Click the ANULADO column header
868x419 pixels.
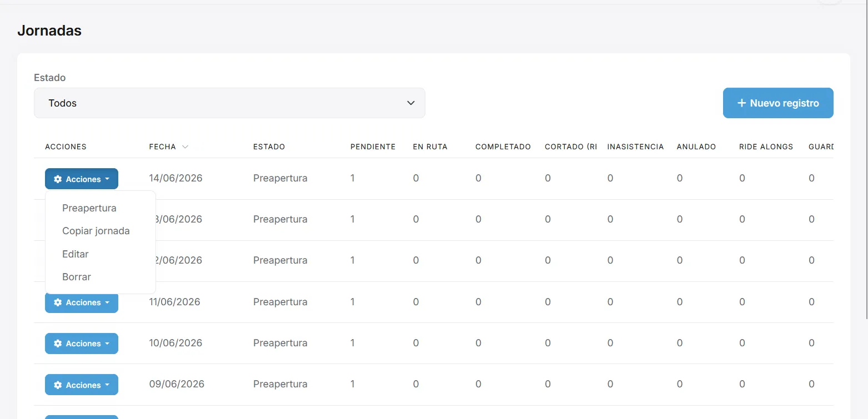tap(696, 147)
